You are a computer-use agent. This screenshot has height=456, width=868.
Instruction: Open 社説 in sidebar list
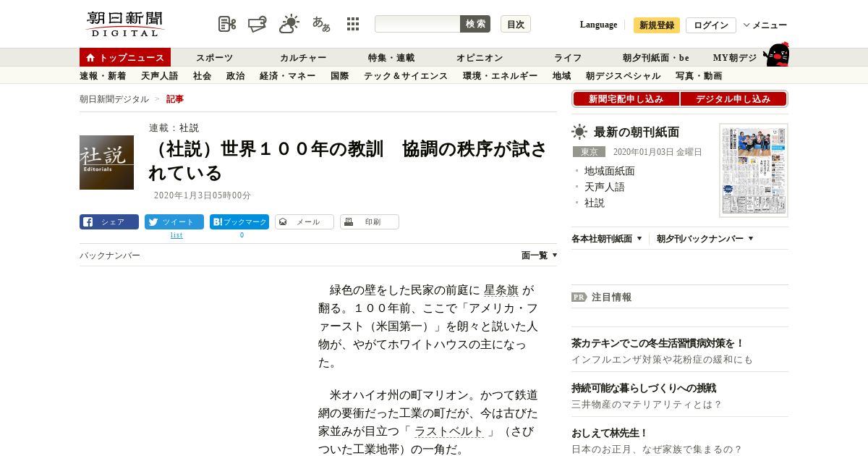pos(595,203)
